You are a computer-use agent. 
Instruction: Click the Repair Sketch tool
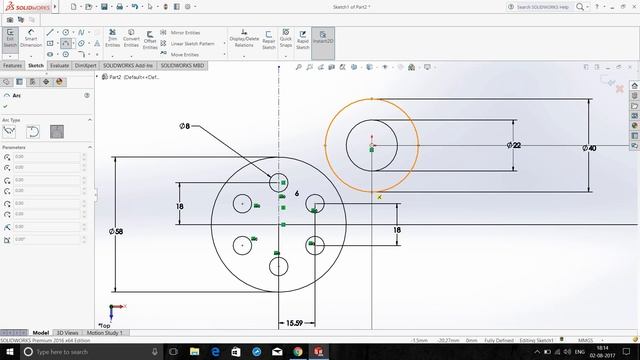tap(269, 40)
